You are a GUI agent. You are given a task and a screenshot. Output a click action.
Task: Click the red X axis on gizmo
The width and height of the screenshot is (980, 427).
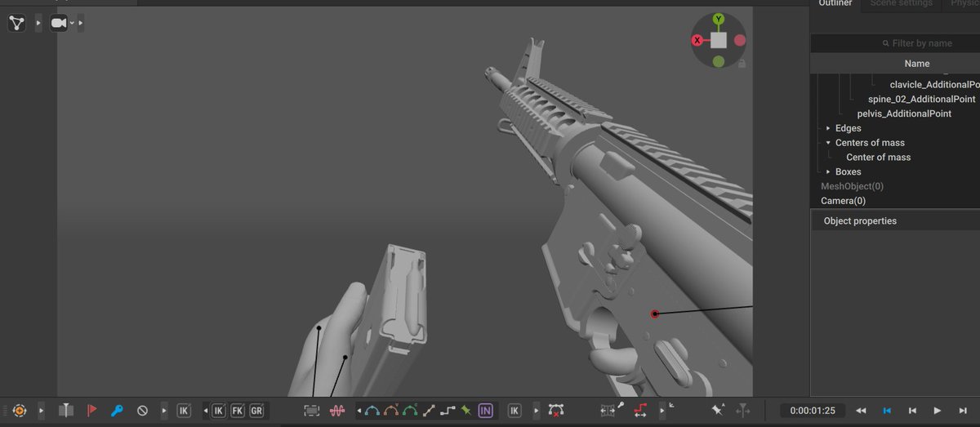pos(697,40)
